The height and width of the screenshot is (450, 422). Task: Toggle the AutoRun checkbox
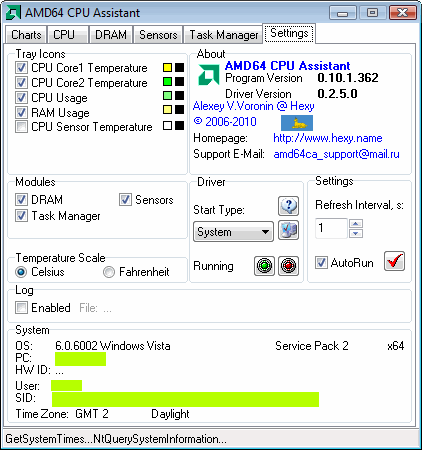click(321, 262)
